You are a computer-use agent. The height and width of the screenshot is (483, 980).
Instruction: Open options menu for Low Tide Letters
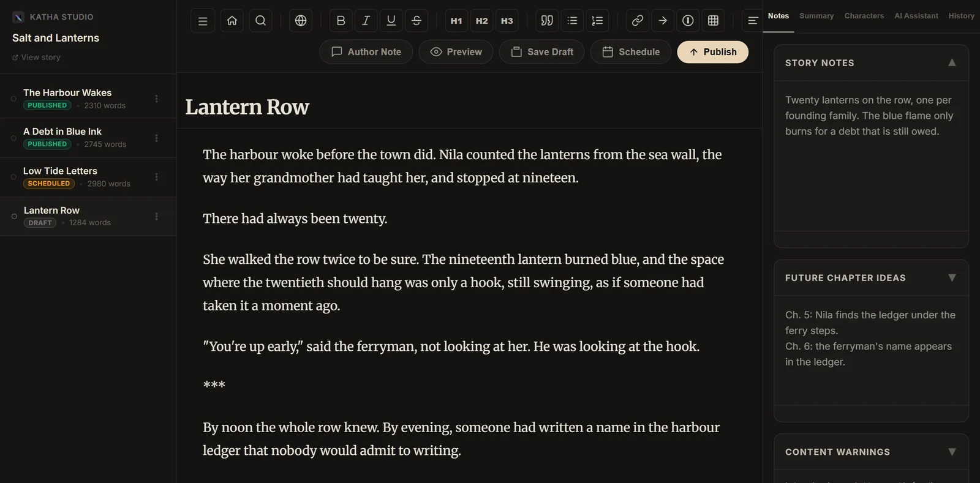(x=156, y=177)
